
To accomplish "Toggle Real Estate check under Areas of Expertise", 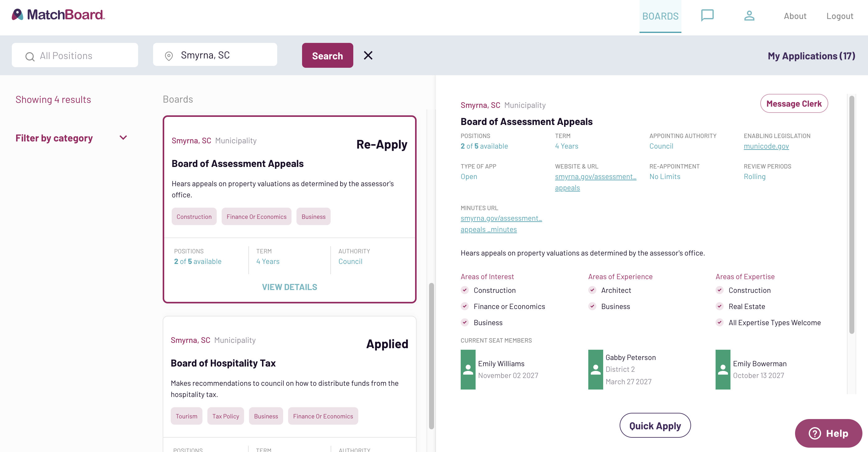I will (x=719, y=306).
